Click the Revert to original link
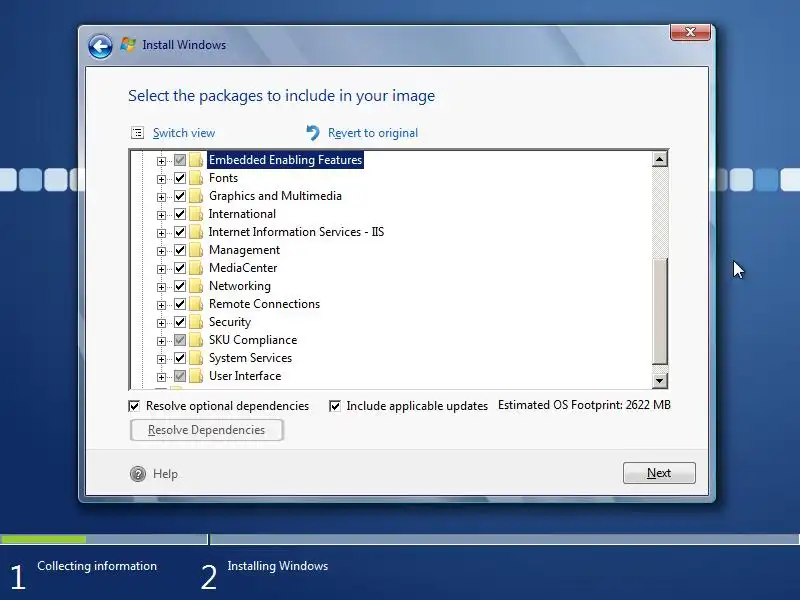The width and height of the screenshot is (800, 600). [x=373, y=133]
